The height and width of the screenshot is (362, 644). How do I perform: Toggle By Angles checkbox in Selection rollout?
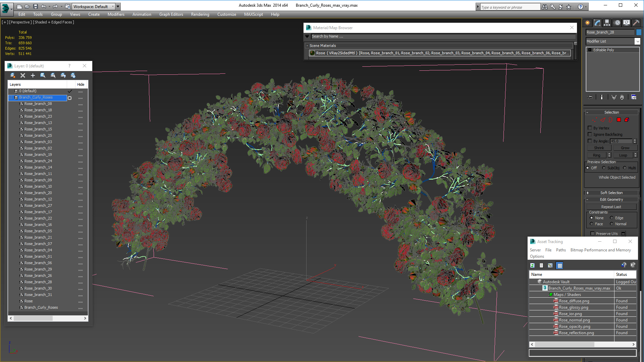coord(590,141)
